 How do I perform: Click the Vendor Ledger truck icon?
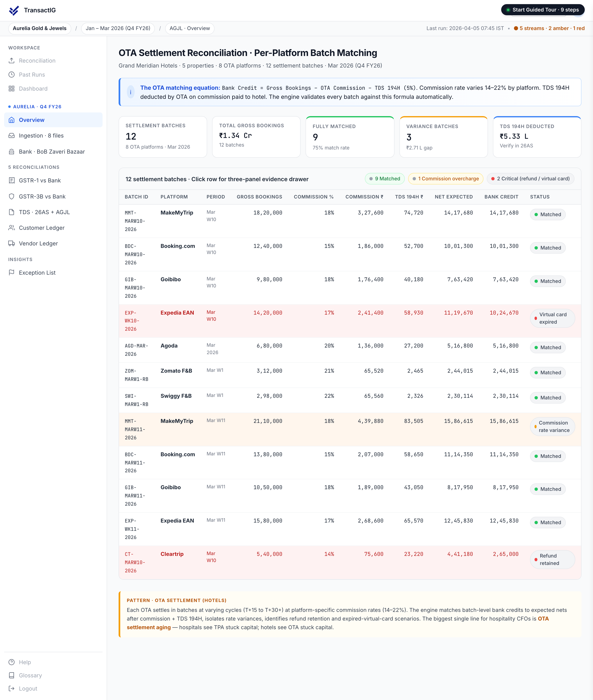point(12,243)
